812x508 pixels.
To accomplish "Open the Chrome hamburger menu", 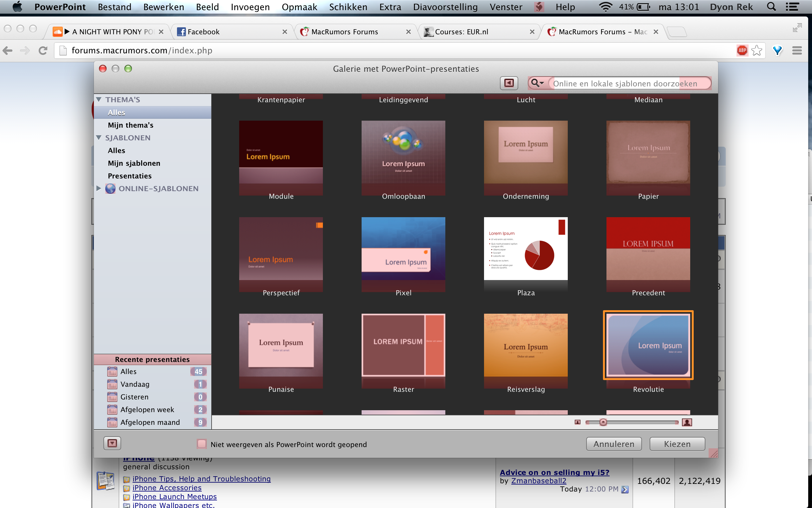I will [797, 50].
